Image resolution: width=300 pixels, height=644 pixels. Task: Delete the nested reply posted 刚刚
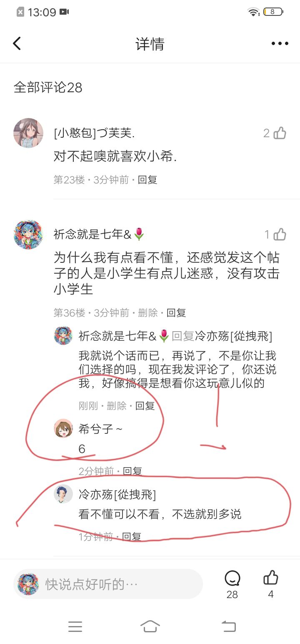(117, 406)
